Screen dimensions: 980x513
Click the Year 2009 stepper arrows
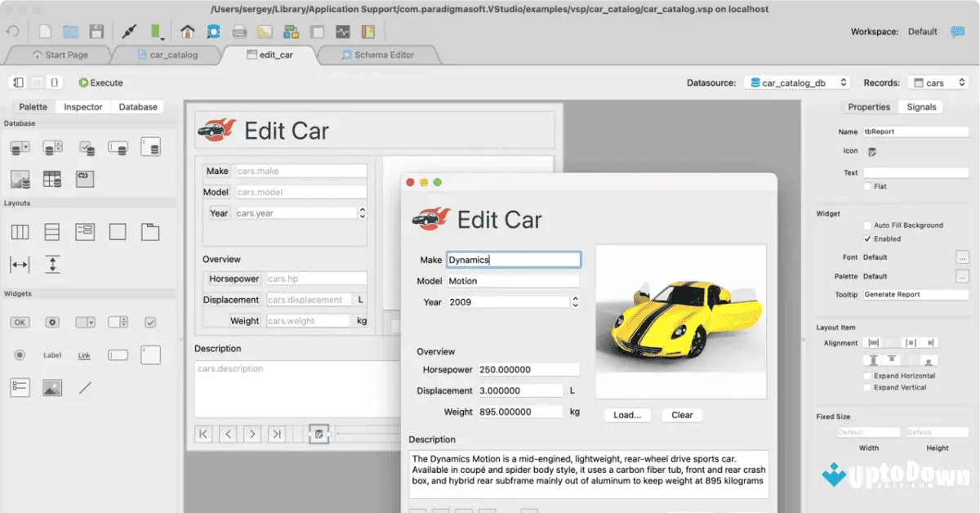(x=575, y=301)
